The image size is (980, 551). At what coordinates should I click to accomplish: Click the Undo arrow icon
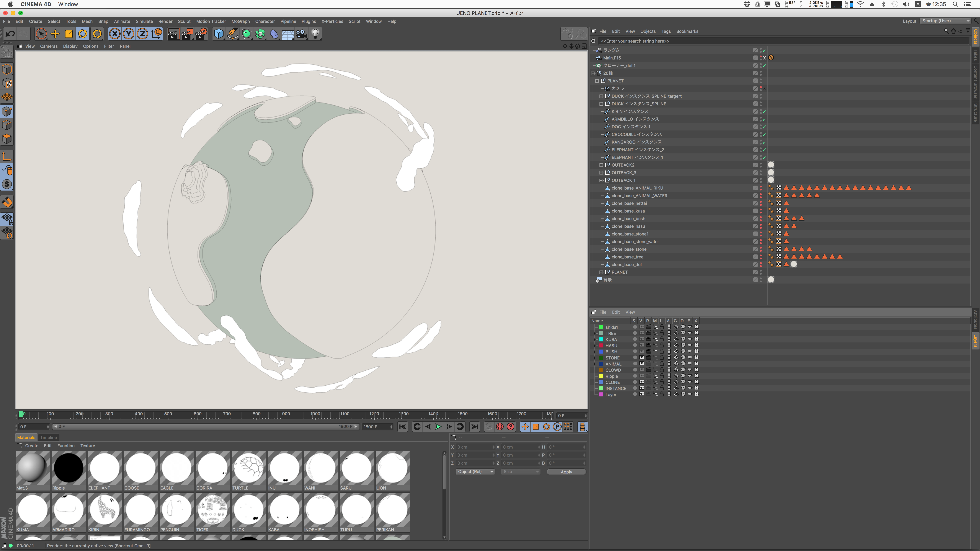tap(10, 34)
